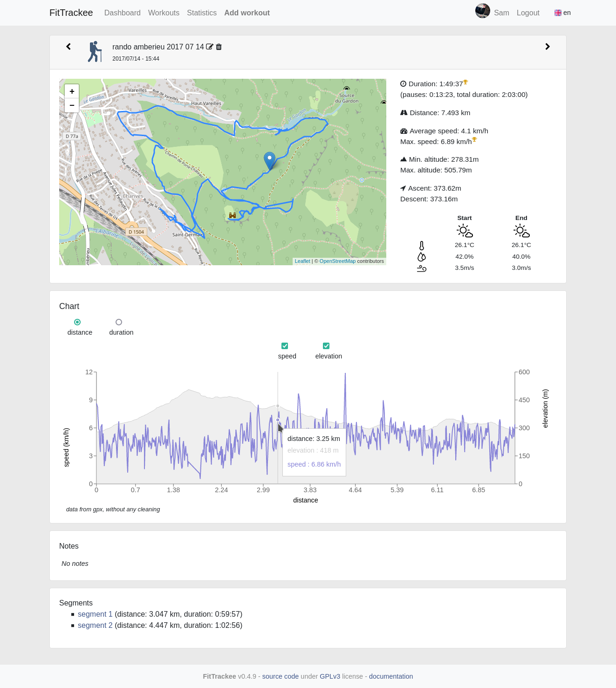Click the blue map location marker
This screenshot has width=616, height=688.
[x=269, y=160]
